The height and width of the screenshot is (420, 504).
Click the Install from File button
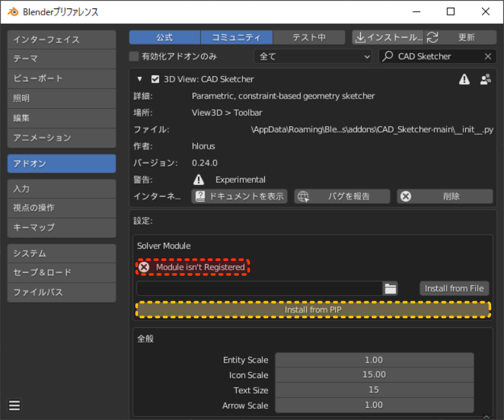click(454, 288)
